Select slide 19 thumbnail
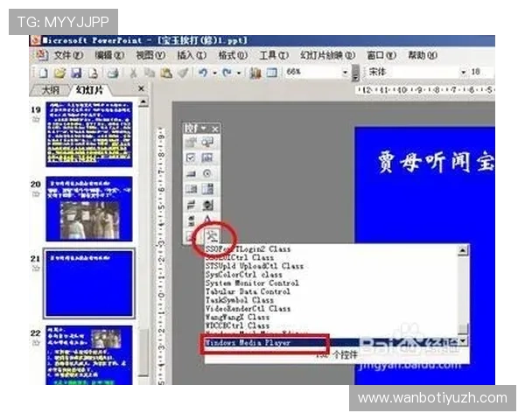Viewport: 525px width, 420px height. point(89,134)
